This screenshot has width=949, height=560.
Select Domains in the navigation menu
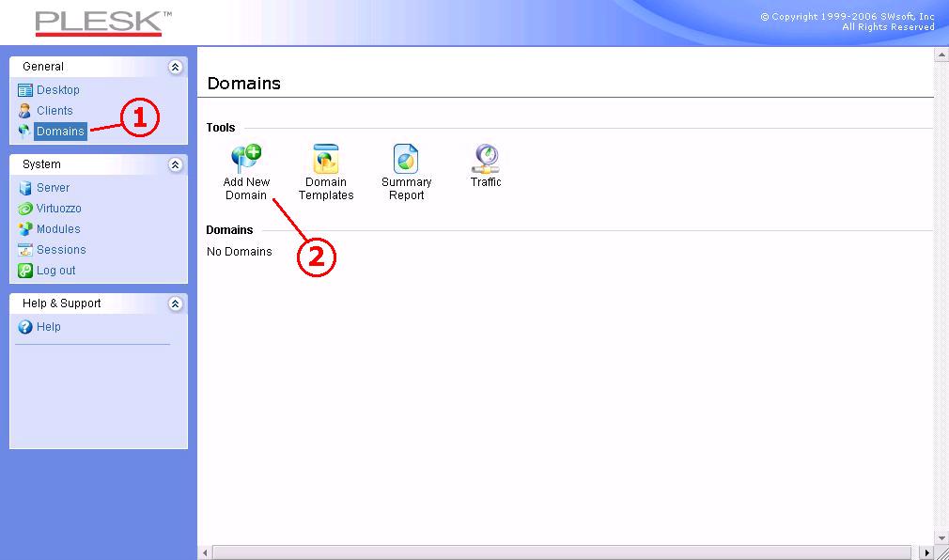[x=60, y=132]
